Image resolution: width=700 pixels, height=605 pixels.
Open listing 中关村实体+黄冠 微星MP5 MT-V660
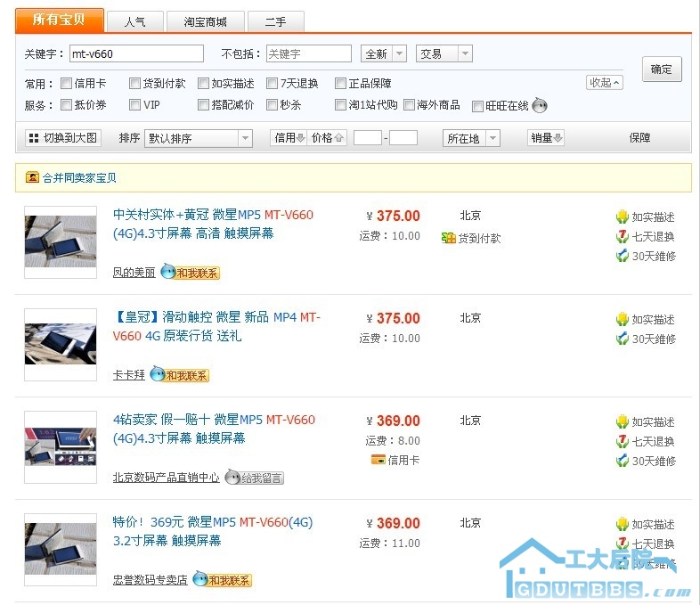[214, 224]
